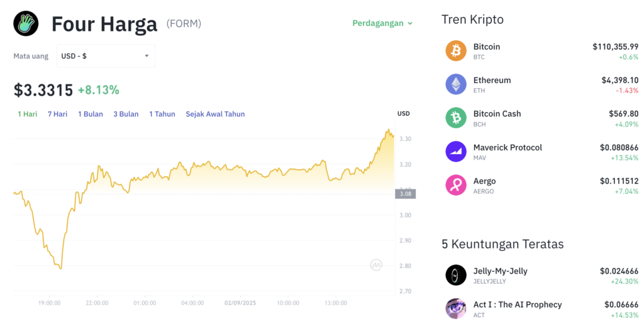Select the Jelly-My-Jelly coin icon
Screen dimensions: 644x324
[x=456, y=275]
